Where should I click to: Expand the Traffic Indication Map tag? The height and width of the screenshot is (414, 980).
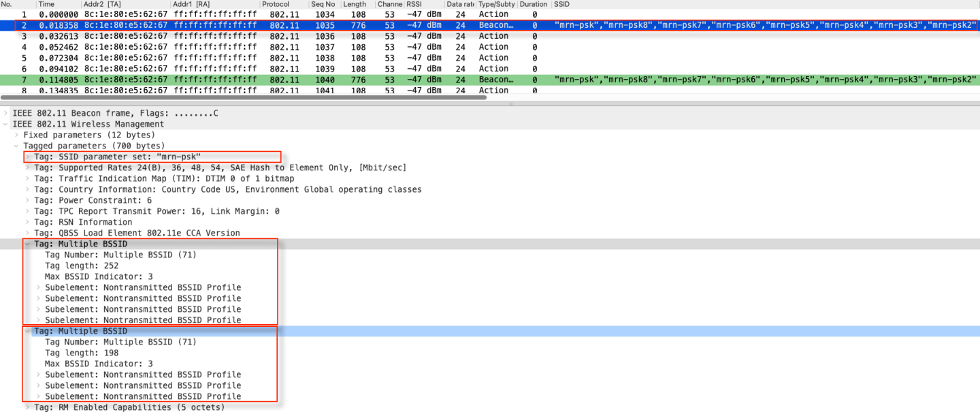26,178
